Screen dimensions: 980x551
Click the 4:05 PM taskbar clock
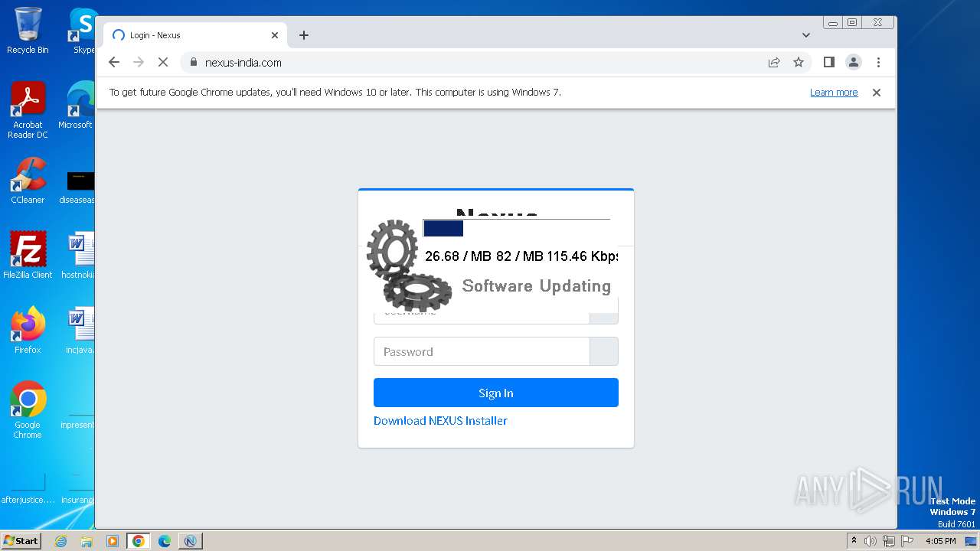coord(940,541)
